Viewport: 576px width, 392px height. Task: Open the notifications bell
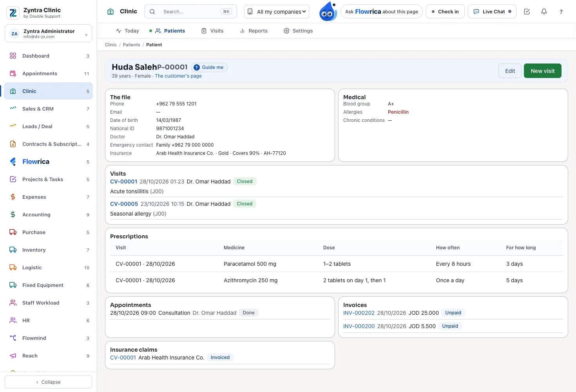click(x=544, y=12)
